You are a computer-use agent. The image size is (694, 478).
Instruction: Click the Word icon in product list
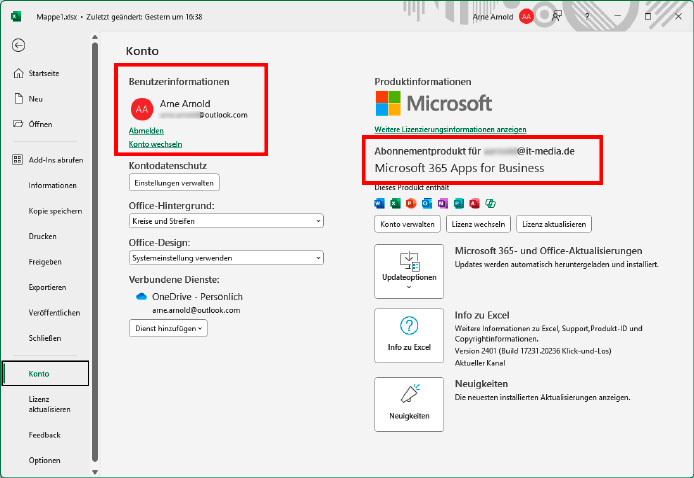(379, 203)
